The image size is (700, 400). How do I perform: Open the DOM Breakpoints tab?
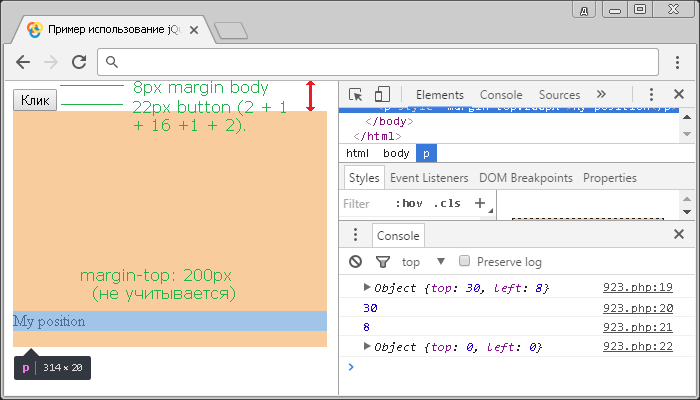[x=525, y=178]
